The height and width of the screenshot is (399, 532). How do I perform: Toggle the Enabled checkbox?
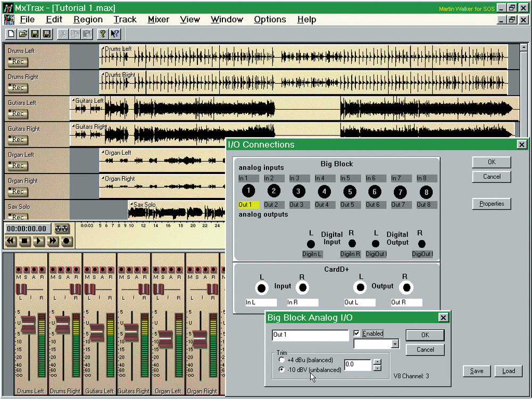(x=357, y=334)
